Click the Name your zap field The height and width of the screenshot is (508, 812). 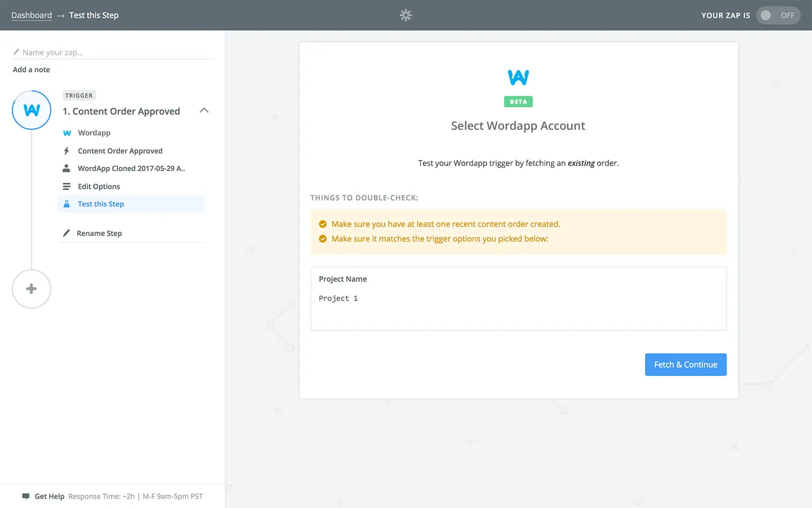113,52
